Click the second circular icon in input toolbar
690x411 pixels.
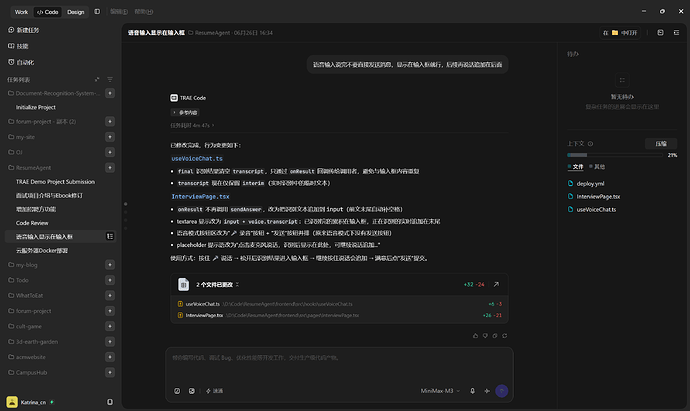[192, 391]
